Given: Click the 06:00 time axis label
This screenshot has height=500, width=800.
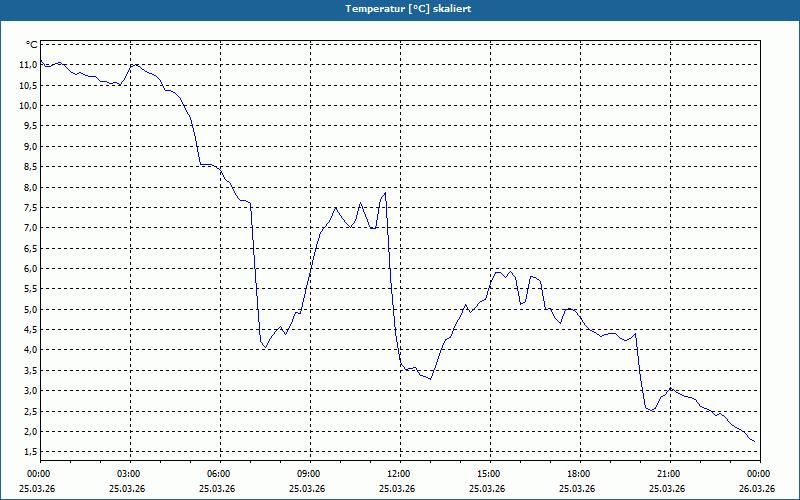Looking at the screenshot, I should click(x=220, y=474).
